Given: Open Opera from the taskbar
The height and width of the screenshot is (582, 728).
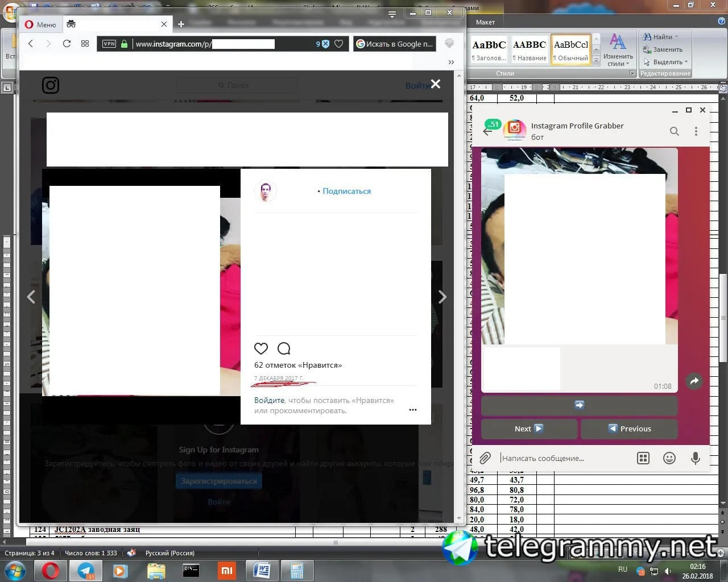Looking at the screenshot, I should [51, 570].
